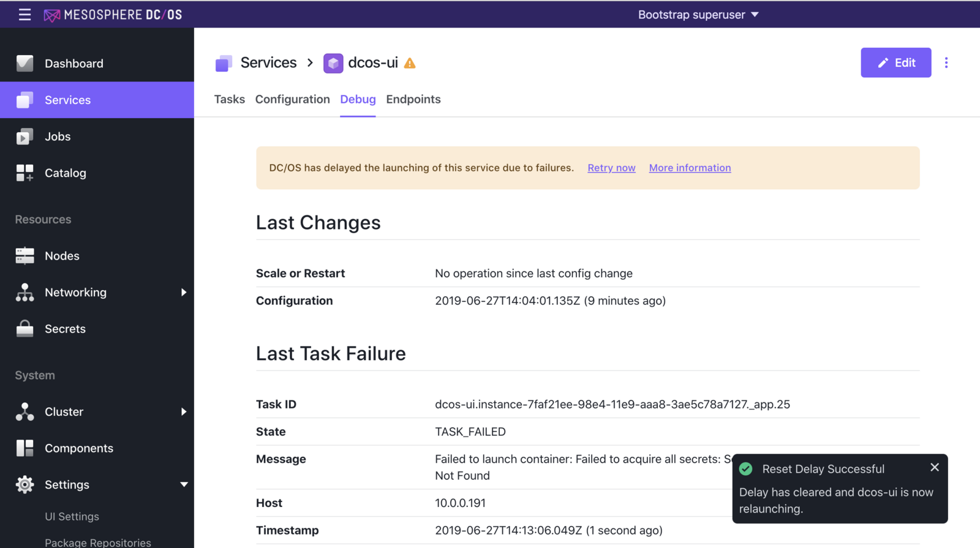The width and height of the screenshot is (980, 548).
Task: Open the Bootstrap superuser dropdown
Action: pyautogui.click(x=698, y=15)
